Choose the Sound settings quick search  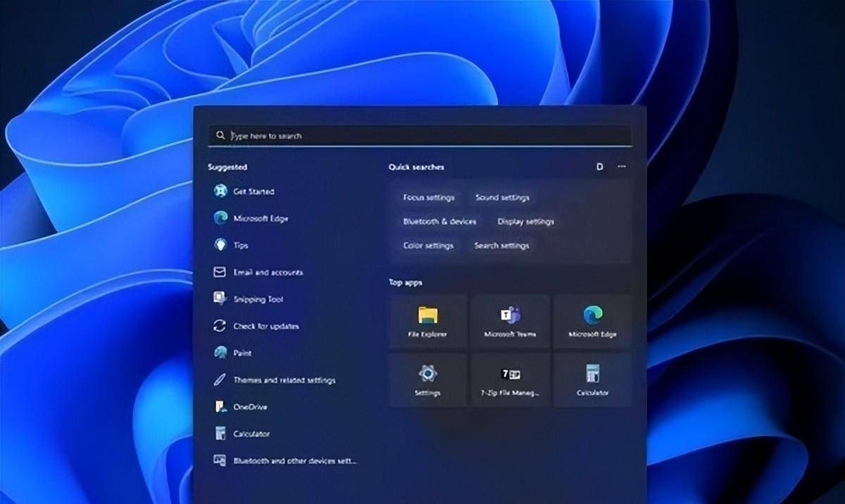click(502, 198)
